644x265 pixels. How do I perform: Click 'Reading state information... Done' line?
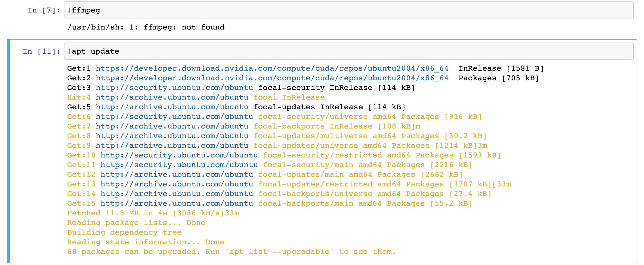point(146,242)
